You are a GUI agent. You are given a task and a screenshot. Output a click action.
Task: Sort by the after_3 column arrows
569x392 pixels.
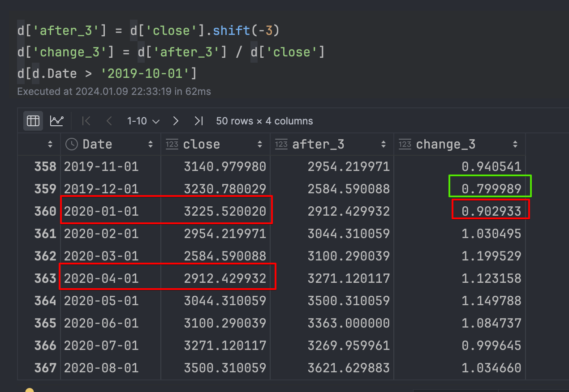point(384,144)
